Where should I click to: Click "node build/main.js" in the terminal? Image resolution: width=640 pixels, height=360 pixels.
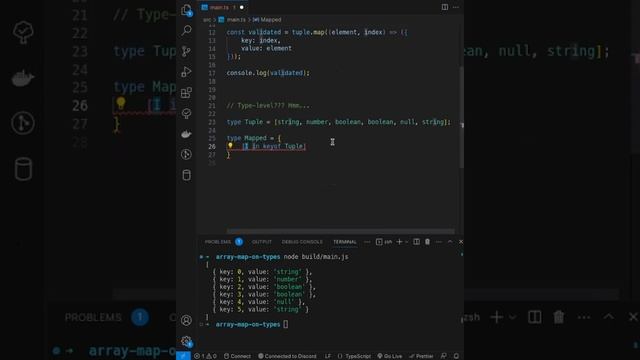click(316, 257)
